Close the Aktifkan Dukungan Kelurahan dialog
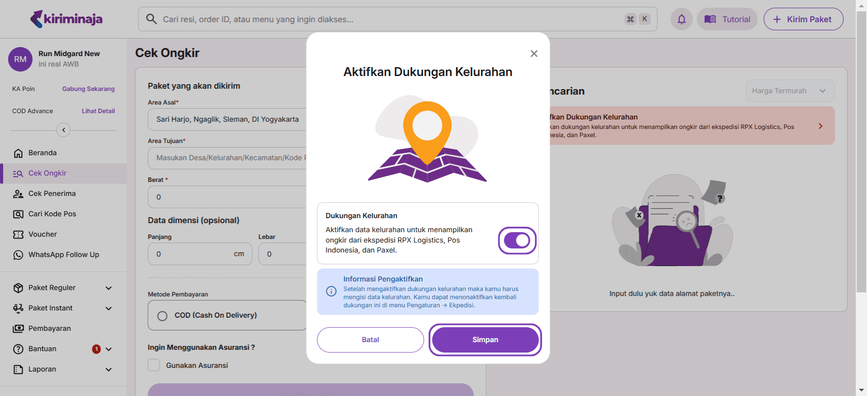Viewport: 868px width, 396px height. click(533, 53)
